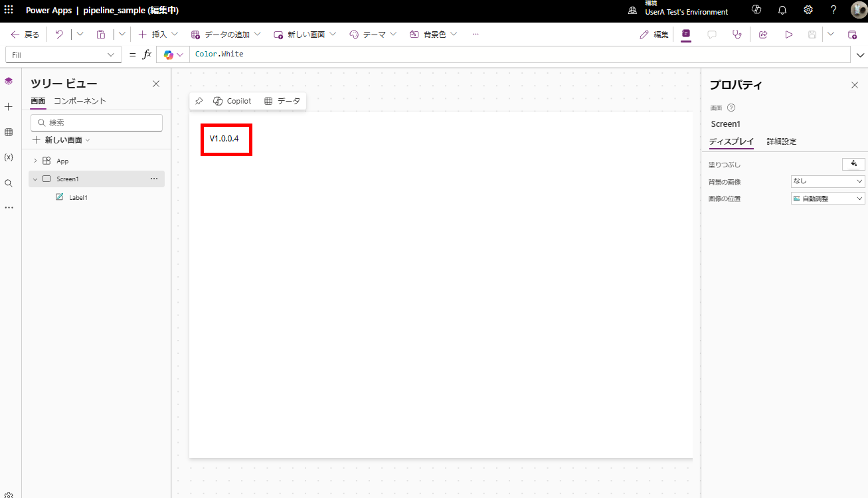Expand the App tree node
Screen dimensions: 868x498
pyautogui.click(x=35, y=160)
